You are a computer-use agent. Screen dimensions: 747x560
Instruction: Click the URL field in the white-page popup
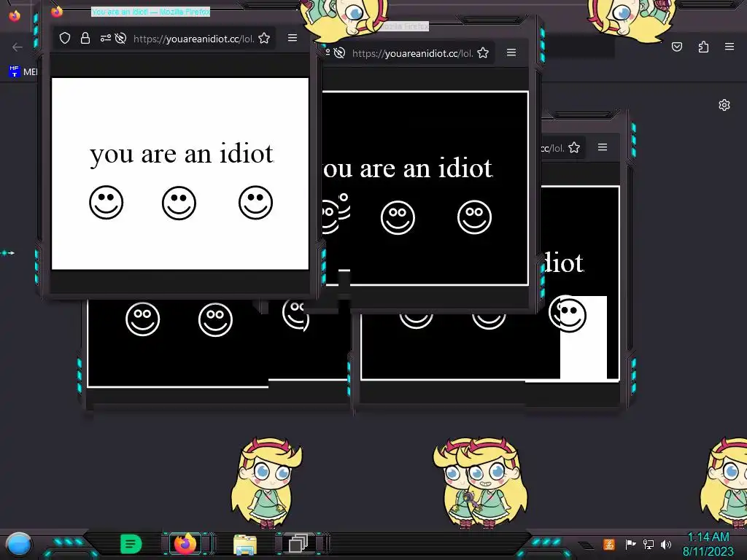click(193, 39)
